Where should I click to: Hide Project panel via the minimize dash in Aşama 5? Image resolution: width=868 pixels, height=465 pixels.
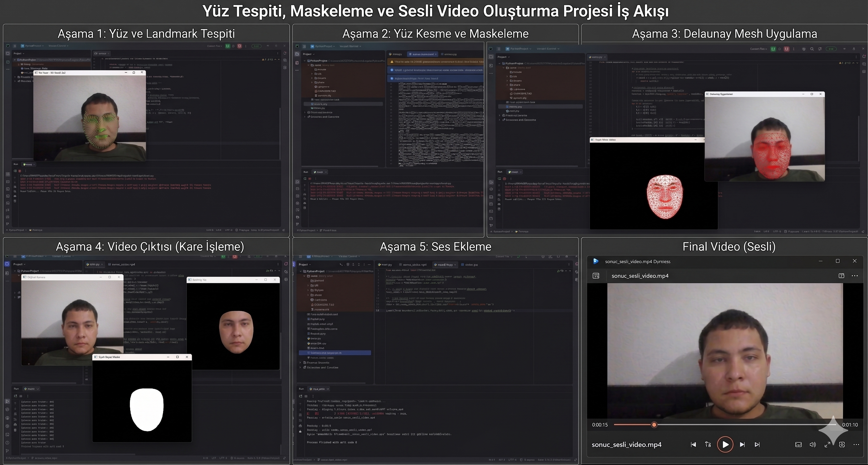(369, 265)
